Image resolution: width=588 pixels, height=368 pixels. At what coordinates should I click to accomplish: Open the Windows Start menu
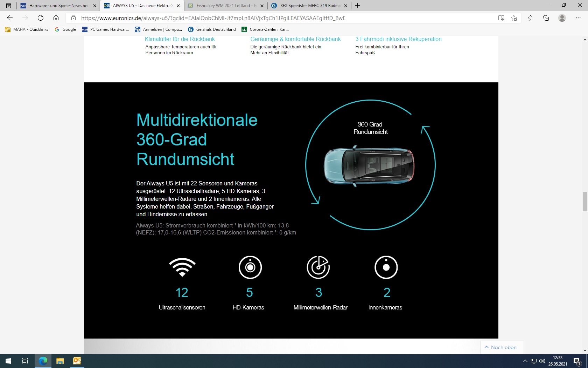pyautogui.click(x=8, y=361)
